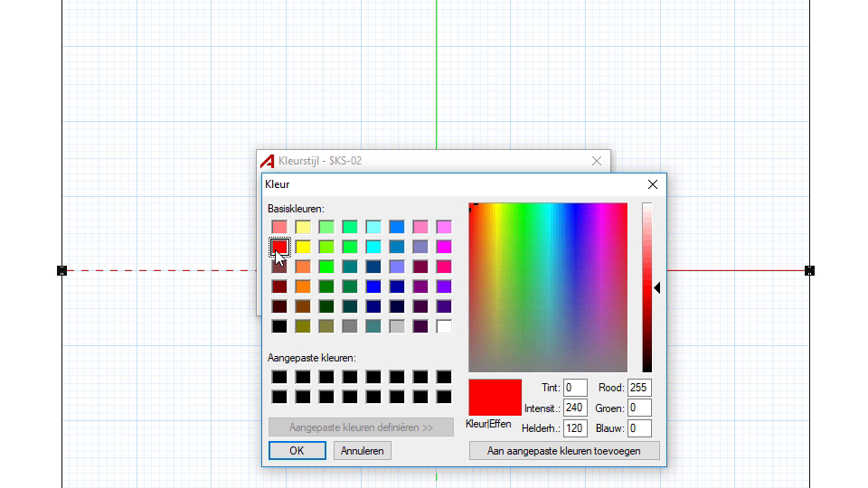Image resolution: width=868 pixels, height=488 pixels.
Task: Pick the pure blue basic color swatch
Action: [x=373, y=286]
